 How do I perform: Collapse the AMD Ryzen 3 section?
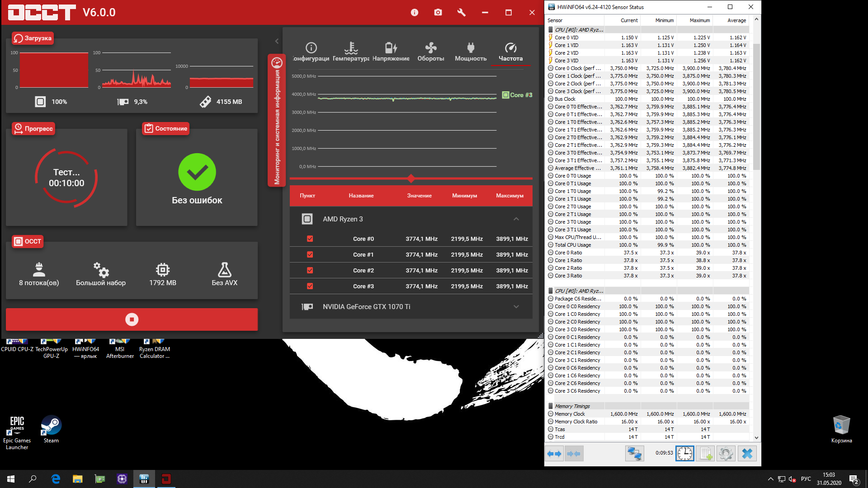point(516,219)
